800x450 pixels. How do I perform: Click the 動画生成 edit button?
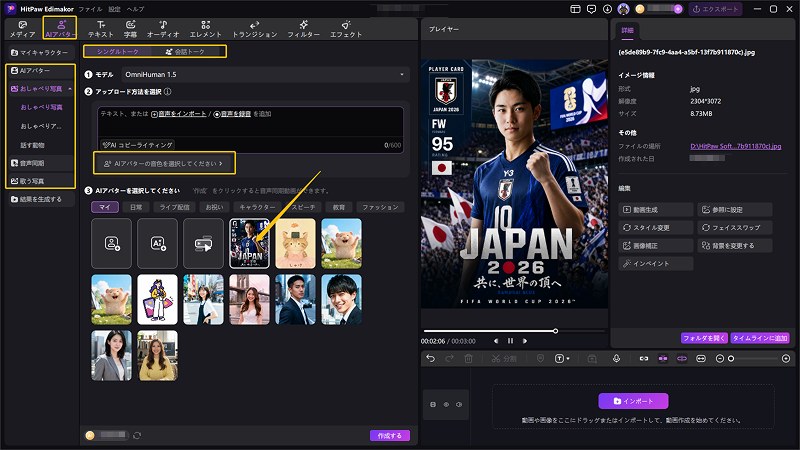pos(656,210)
